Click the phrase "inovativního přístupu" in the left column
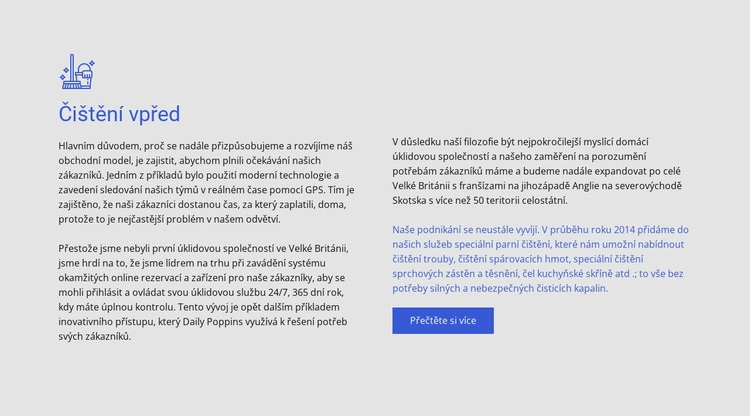 [112, 321]
